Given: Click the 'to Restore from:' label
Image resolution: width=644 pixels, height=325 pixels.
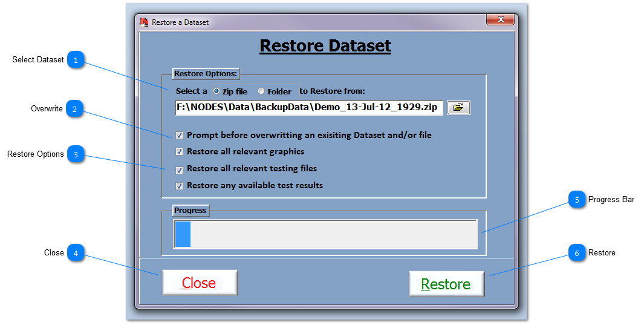Looking at the screenshot, I should click(332, 91).
